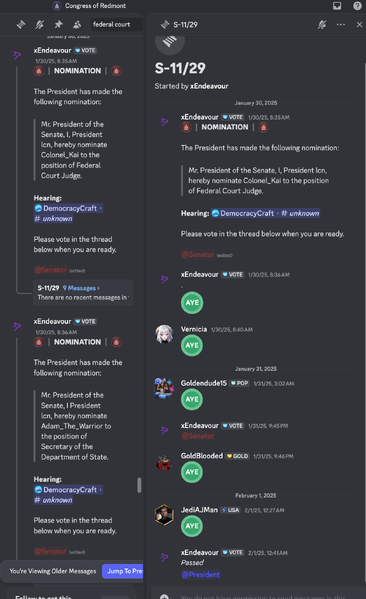Open the Threads icon in channel header

[x=21, y=24]
